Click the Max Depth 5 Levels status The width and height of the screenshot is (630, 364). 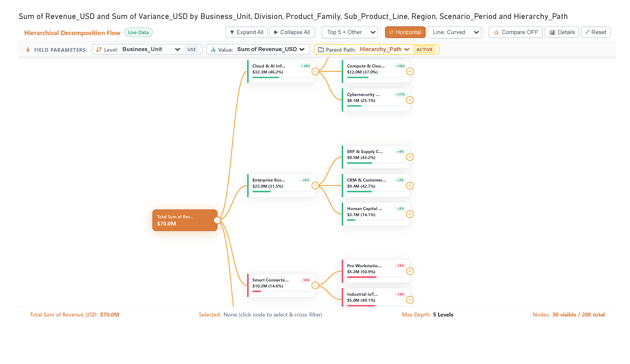[427, 315]
